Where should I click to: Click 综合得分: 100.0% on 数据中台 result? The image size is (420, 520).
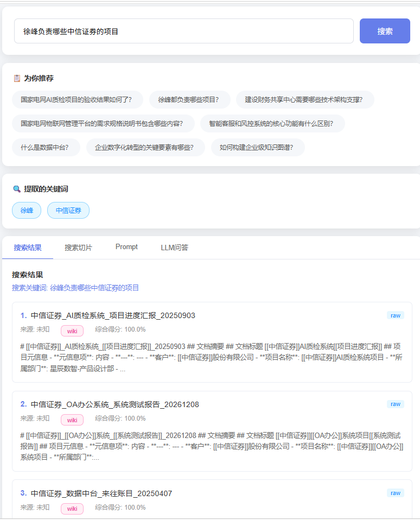pos(120,507)
